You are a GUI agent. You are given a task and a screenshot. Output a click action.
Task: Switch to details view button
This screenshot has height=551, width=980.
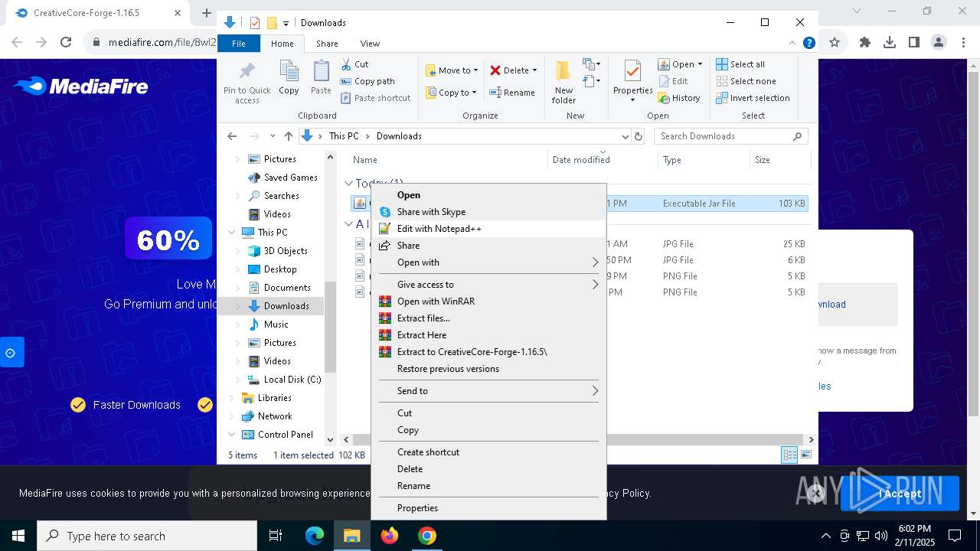click(x=789, y=455)
